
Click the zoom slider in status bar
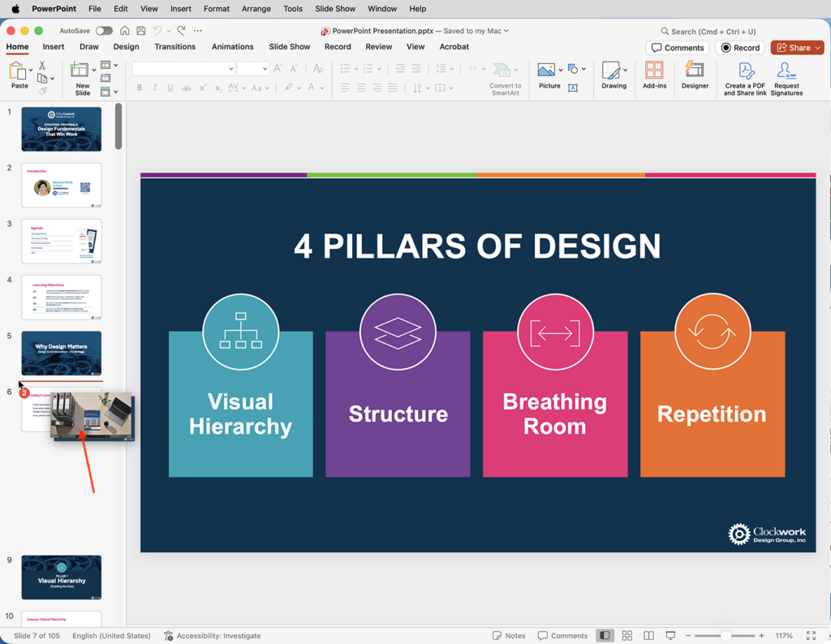[x=725, y=636]
